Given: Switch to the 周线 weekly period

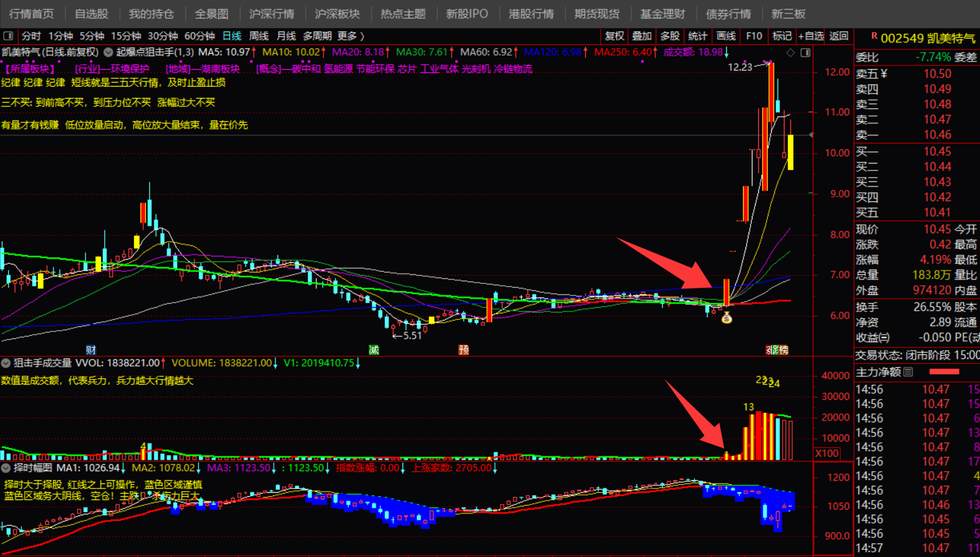Looking at the screenshot, I should tap(258, 36).
